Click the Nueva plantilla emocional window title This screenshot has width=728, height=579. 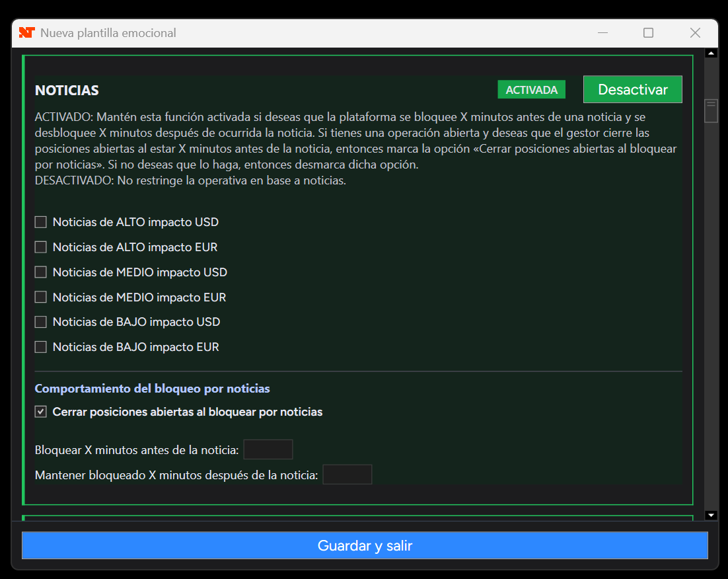pyautogui.click(x=108, y=33)
